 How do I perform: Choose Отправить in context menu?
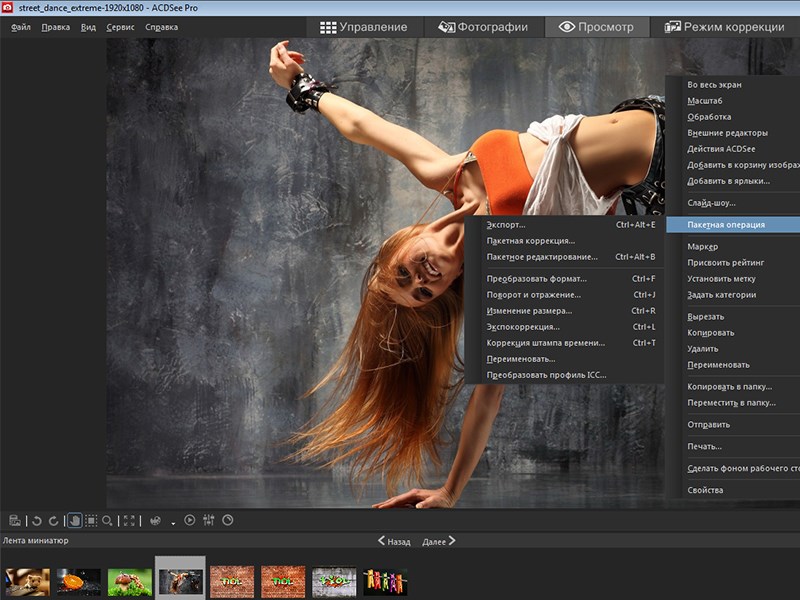pos(733,424)
